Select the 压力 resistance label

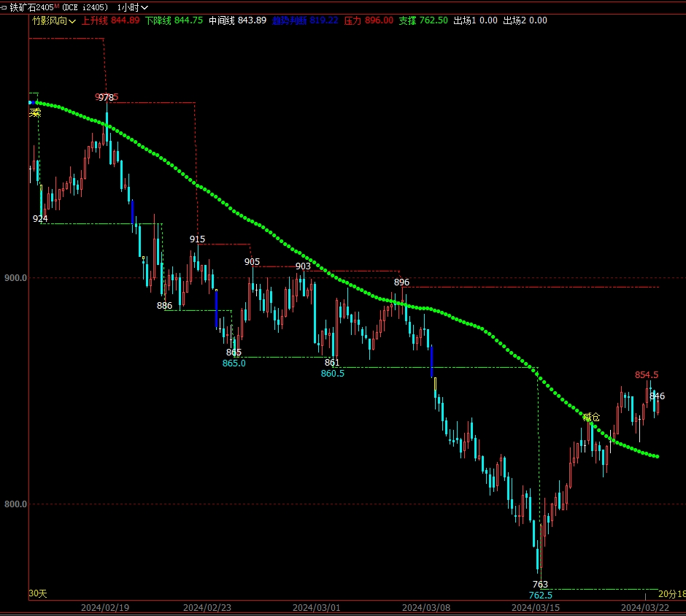tap(352, 20)
